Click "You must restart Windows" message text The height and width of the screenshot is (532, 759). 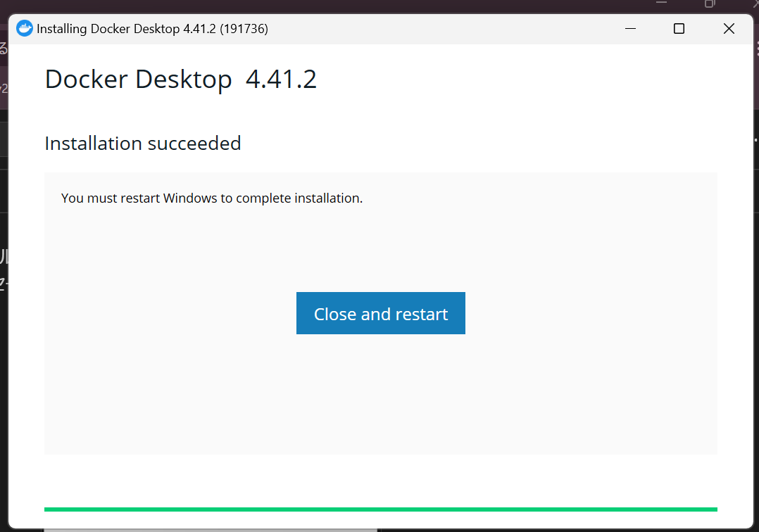(212, 198)
